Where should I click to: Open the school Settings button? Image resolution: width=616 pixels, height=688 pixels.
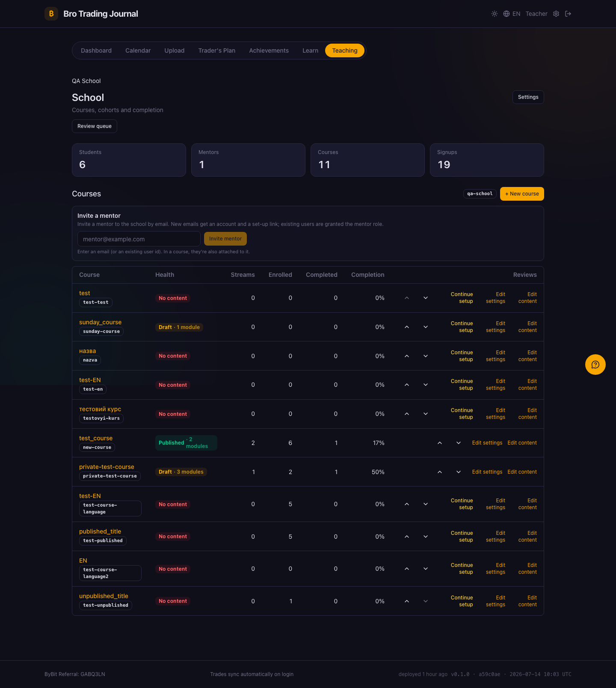(x=528, y=97)
